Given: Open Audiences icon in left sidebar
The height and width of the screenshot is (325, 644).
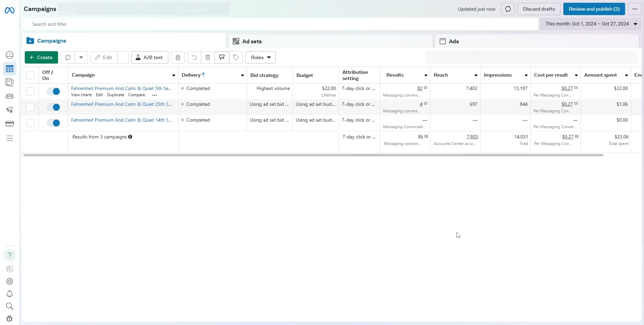Looking at the screenshot, I should tap(10, 96).
